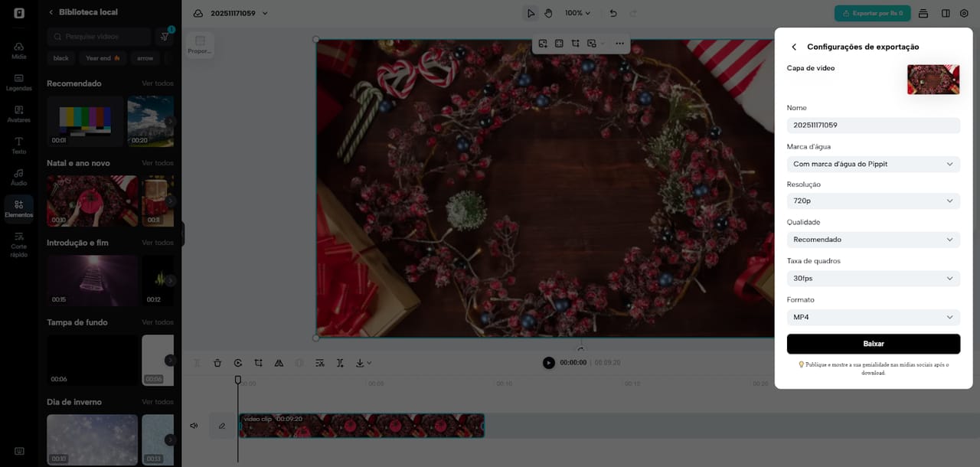Select the Texto tab in sidebar

[19, 145]
